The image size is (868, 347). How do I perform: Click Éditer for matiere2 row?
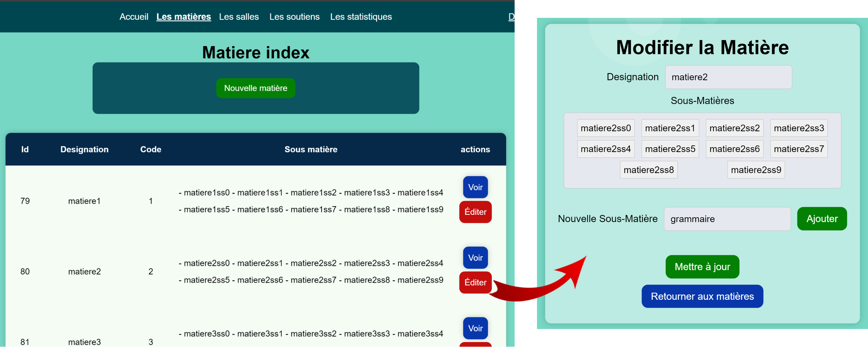[475, 283]
